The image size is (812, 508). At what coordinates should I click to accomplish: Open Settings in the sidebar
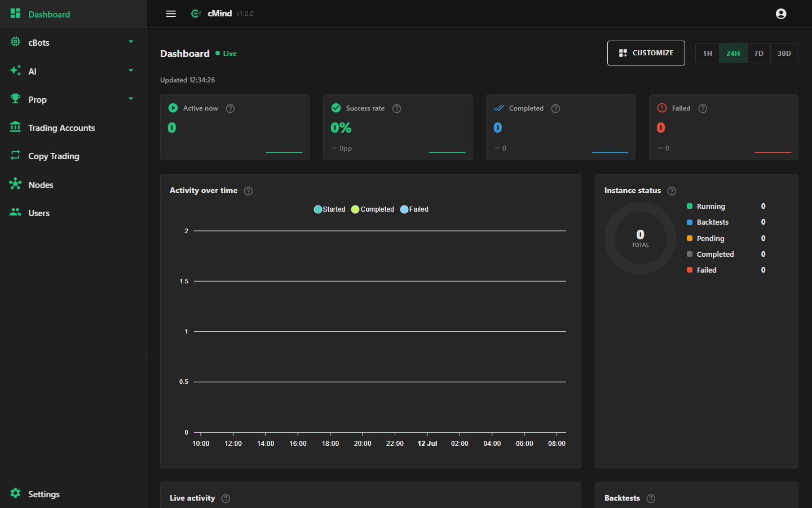73,494
